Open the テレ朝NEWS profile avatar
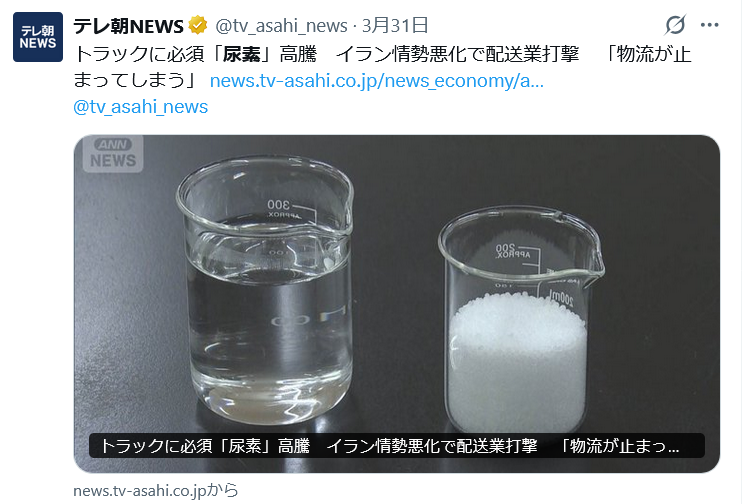Viewport: 748px width, 504px height. (38, 37)
